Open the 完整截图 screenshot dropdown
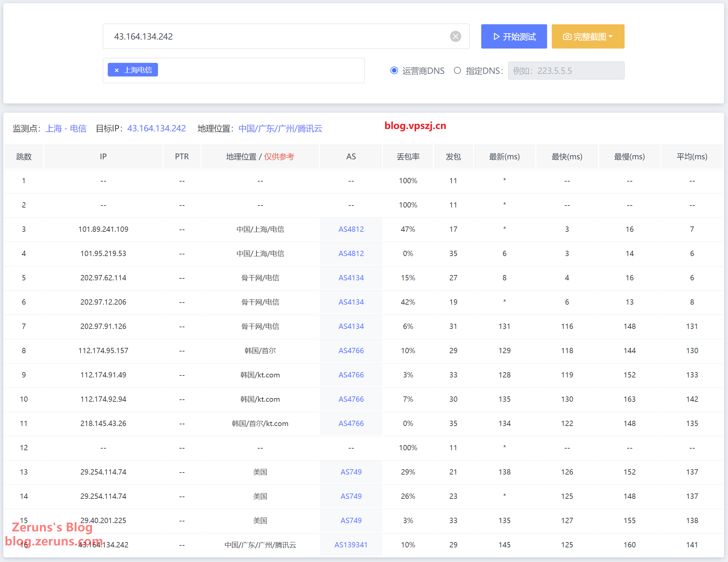 point(588,36)
